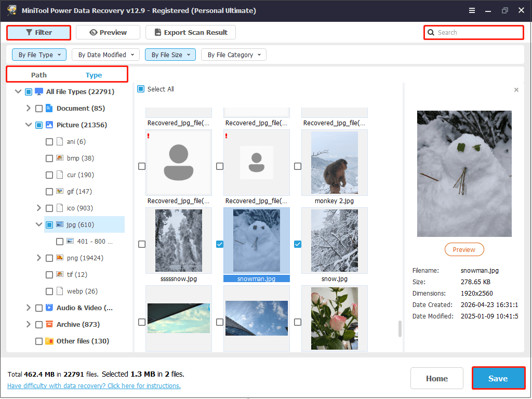Image resolution: width=532 pixels, height=399 pixels.
Task: Open the By File Type dropdown
Action: [39, 55]
